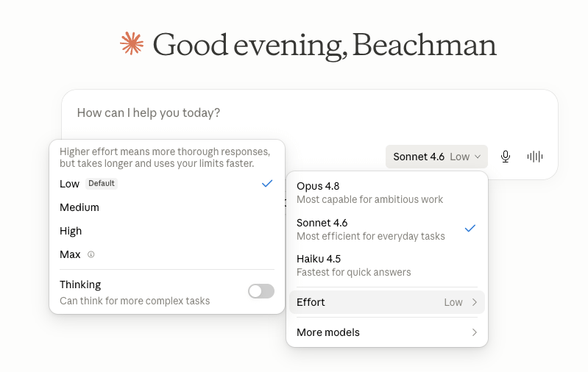Select Medium effort level
The height and width of the screenshot is (372, 588).
pyautogui.click(x=167, y=207)
